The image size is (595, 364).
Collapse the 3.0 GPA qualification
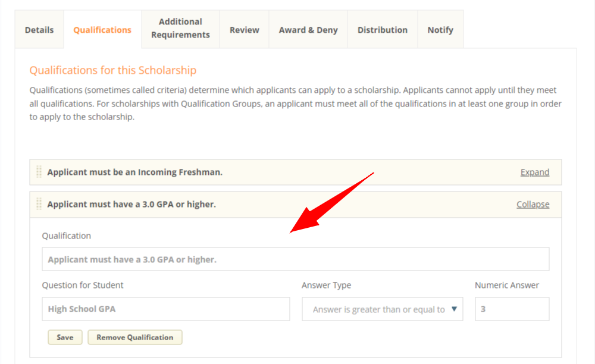533,204
